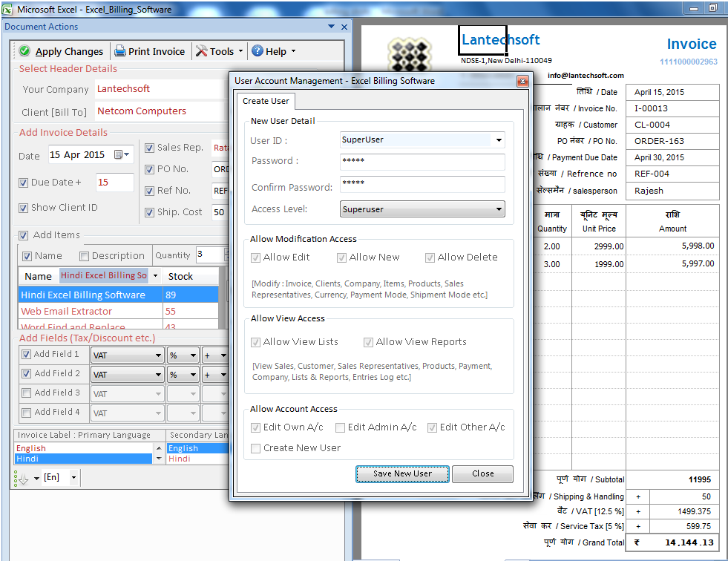Image resolution: width=728 pixels, height=561 pixels.
Task: Open the Add Field 1 VAT dropdown
Action: click(158, 355)
